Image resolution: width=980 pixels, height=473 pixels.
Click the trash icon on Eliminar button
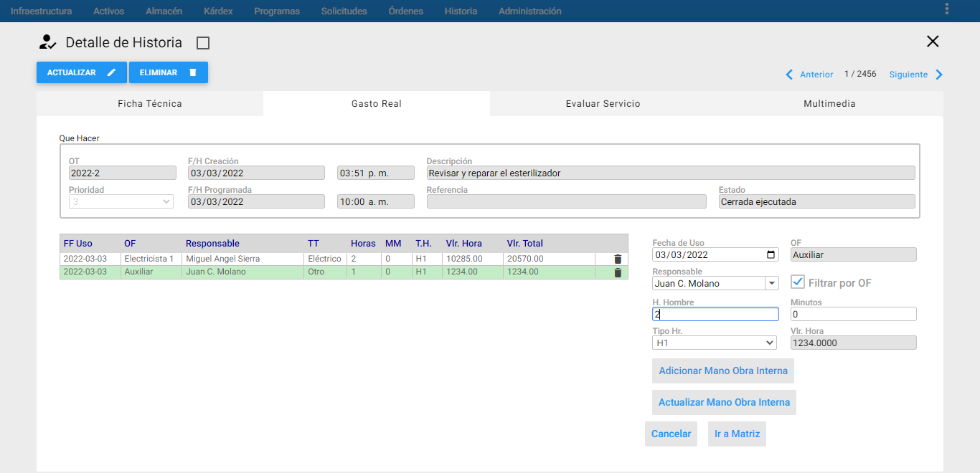tap(192, 72)
